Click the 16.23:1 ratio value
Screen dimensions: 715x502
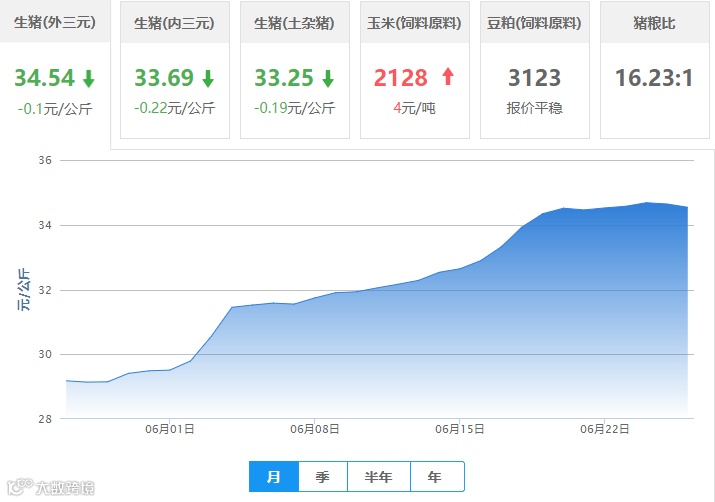coord(654,78)
